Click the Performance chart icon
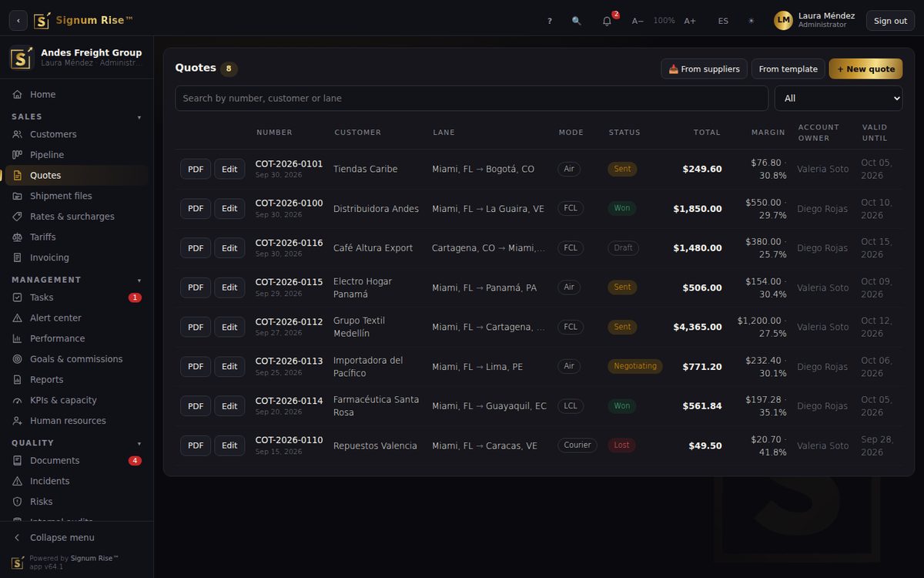 (x=18, y=338)
